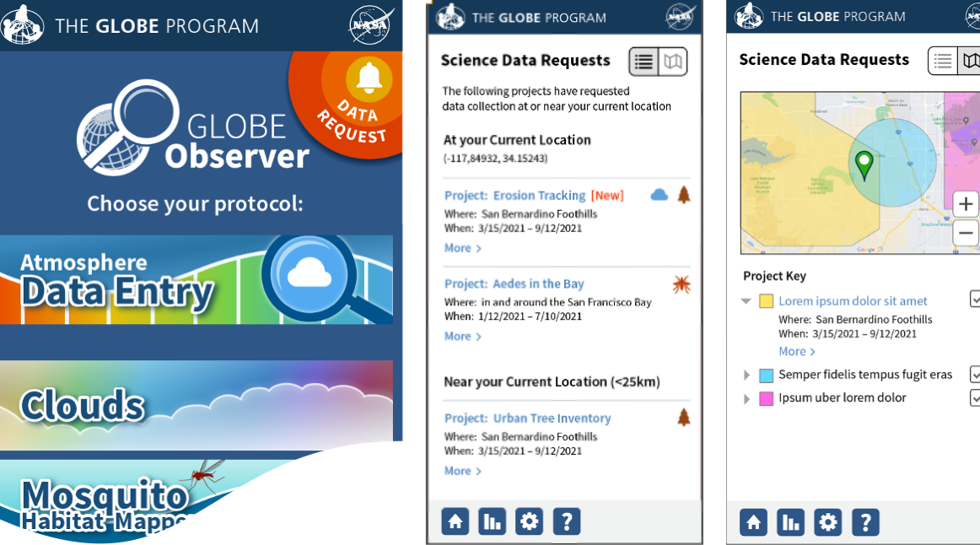Zoom out on the map
980x545 pixels.
point(966,233)
